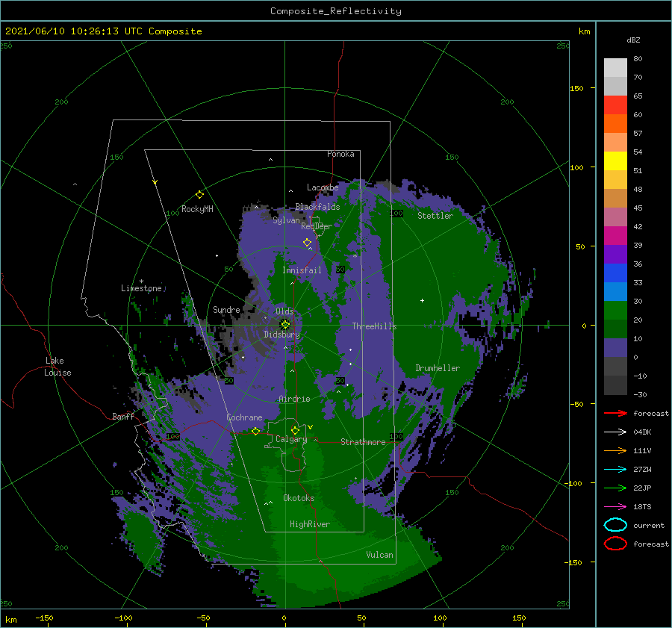The height and width of the screenshot is (628, 672).
Task: Select the Stettler label
Action: coord(435,216)
